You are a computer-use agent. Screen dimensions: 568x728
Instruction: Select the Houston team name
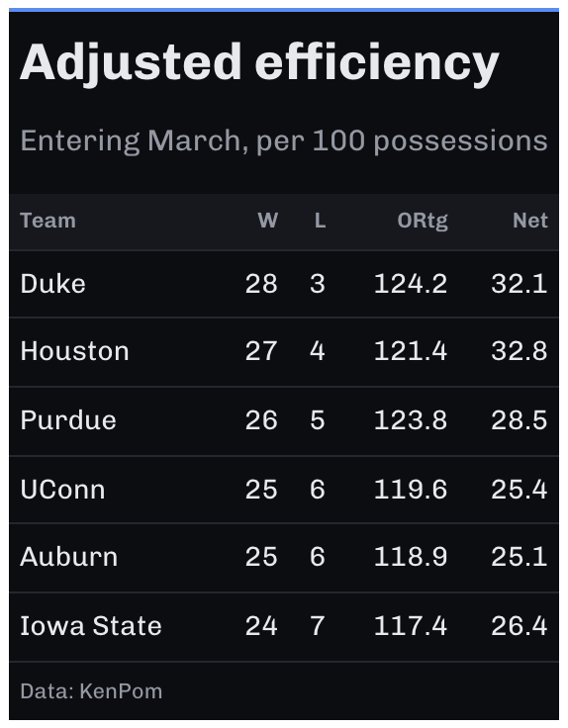pos(74,351)
